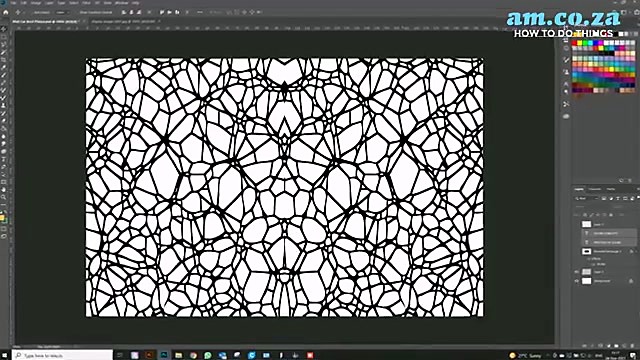Screen dimensions: 640x360
Task: Pick the yellow swatch in Swatches panel
Action: 580,43
